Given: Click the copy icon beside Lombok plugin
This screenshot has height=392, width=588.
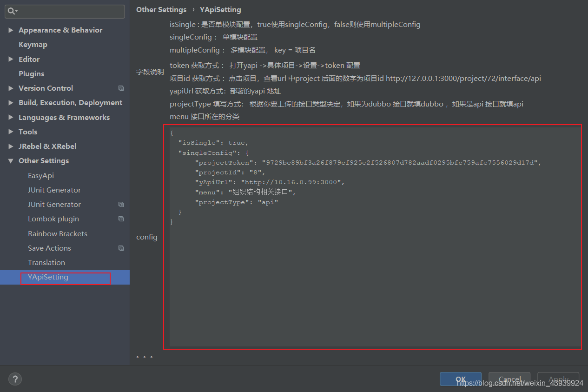Looking at the screenshot, I should coord(121,219).
